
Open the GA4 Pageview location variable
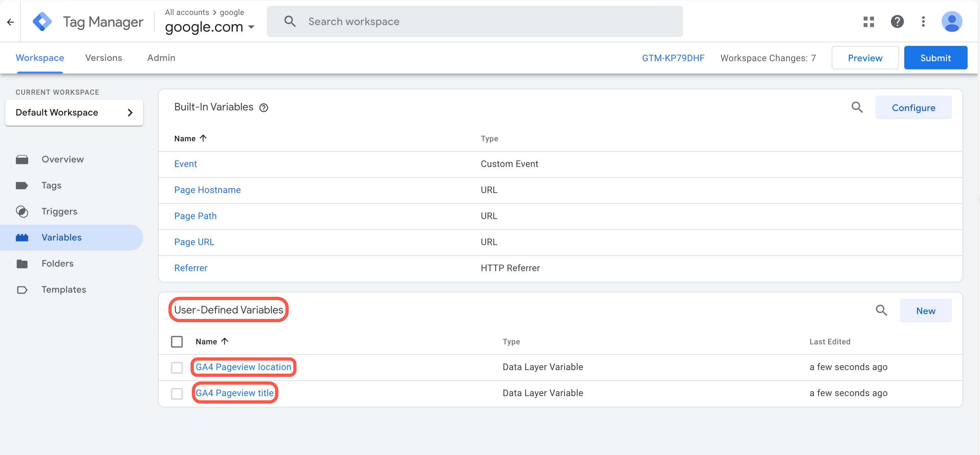[244, 367]
